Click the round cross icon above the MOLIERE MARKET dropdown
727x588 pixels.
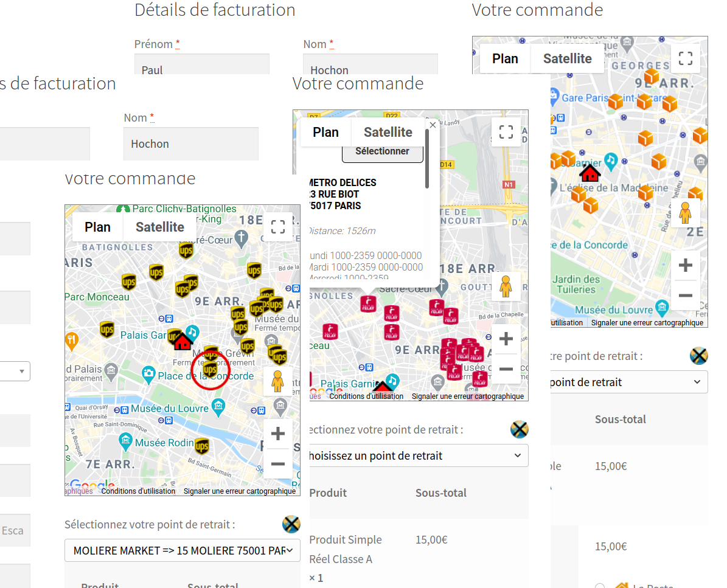(291, 524)
